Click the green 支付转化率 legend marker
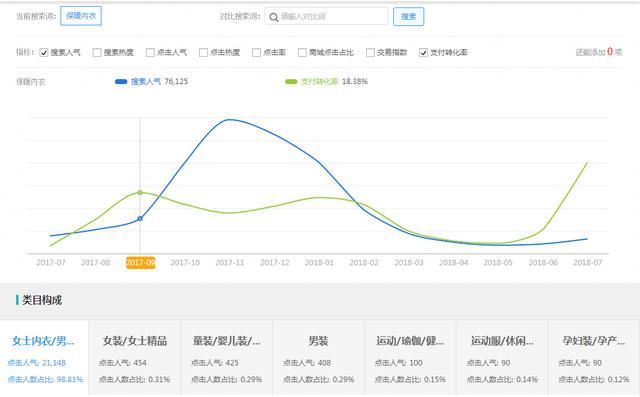The width and height of the screenshot is (640, 397). (291, 82)
